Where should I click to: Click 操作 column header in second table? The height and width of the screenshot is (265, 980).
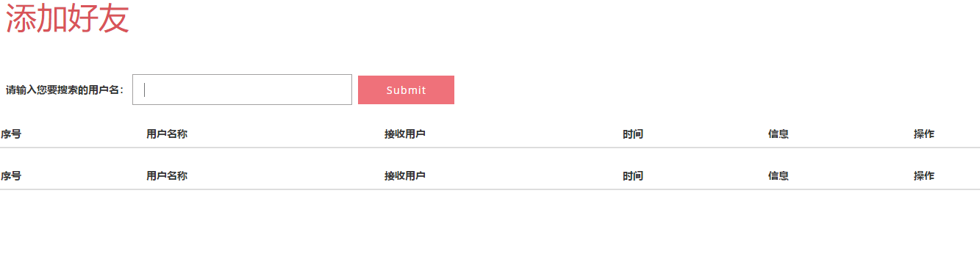(924, 176)
